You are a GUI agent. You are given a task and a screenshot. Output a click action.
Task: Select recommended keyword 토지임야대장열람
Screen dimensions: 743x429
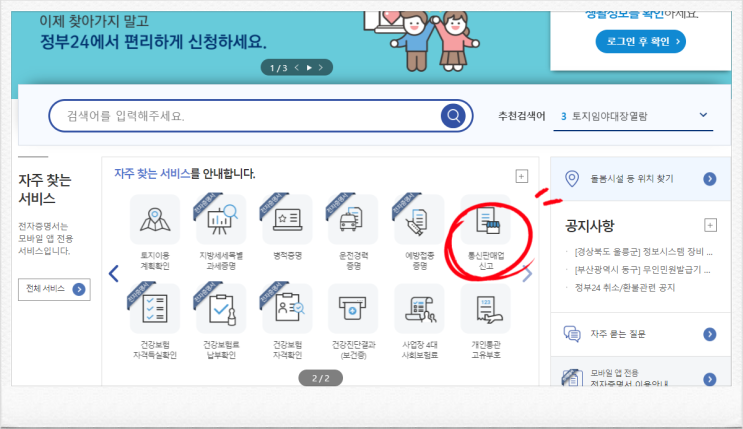609,116
